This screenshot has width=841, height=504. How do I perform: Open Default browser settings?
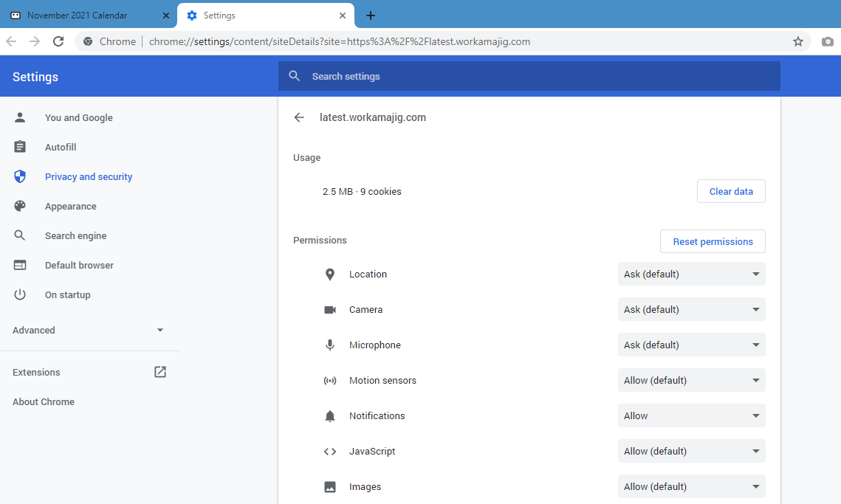[x=80, y=265]
